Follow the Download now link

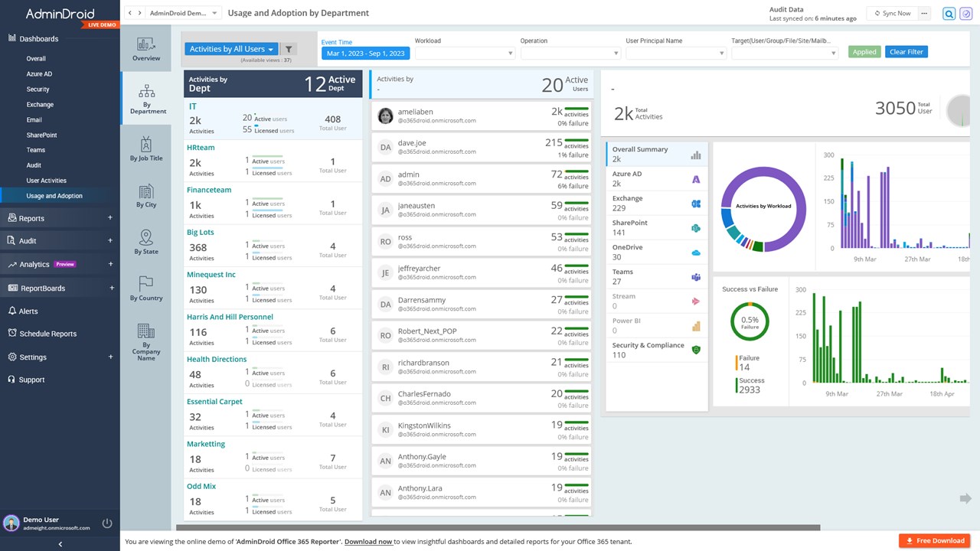(x=368, y=541)
